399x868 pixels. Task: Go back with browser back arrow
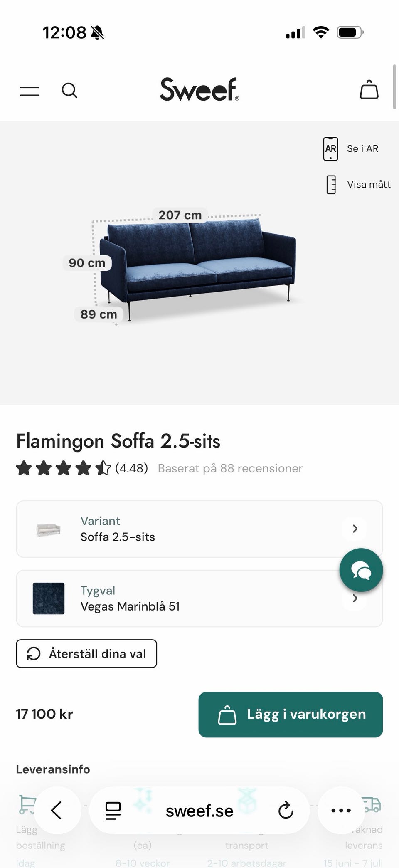tap(57, 810)
